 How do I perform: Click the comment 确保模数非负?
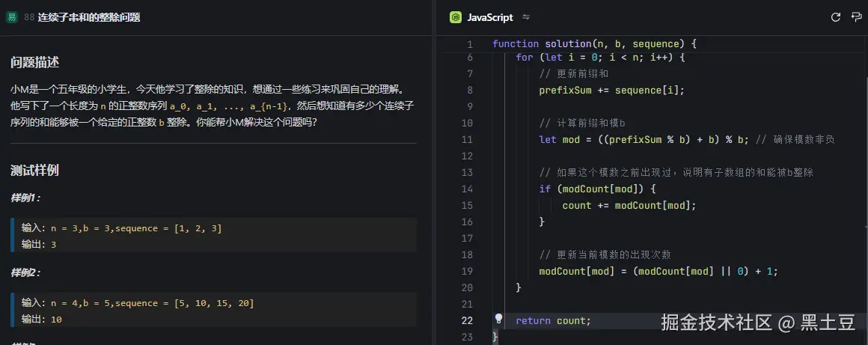(x=795, y=139)
